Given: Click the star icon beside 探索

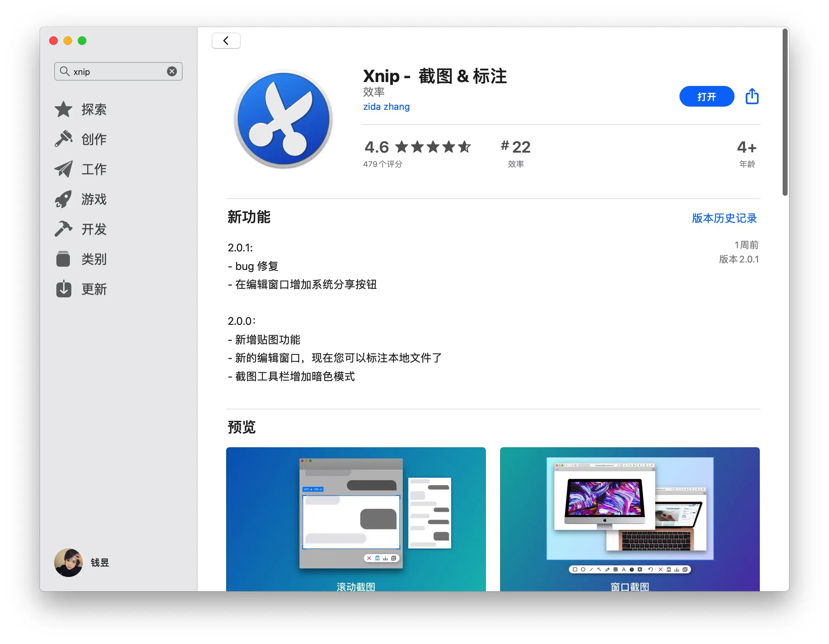Looking at the screenshot, I should tap(63, 109).
